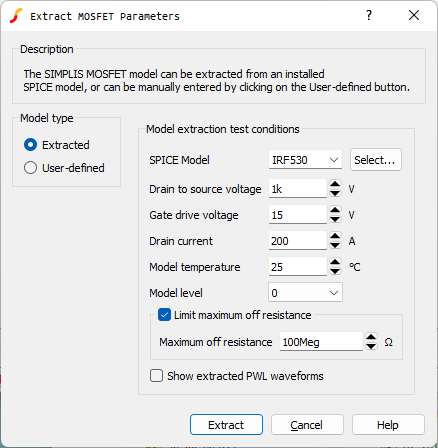Increment drain current using up arrow
Screen dimensions: 438x448
tap(335, 236)
